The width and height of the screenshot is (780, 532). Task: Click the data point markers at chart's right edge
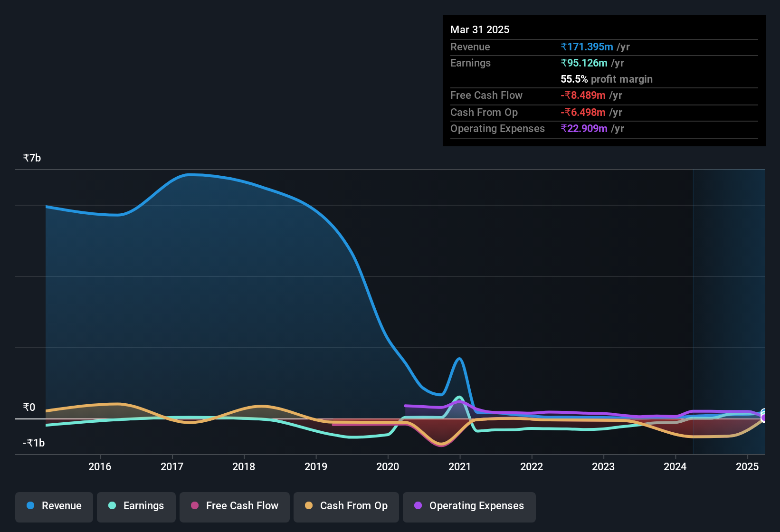pos(764,416)
